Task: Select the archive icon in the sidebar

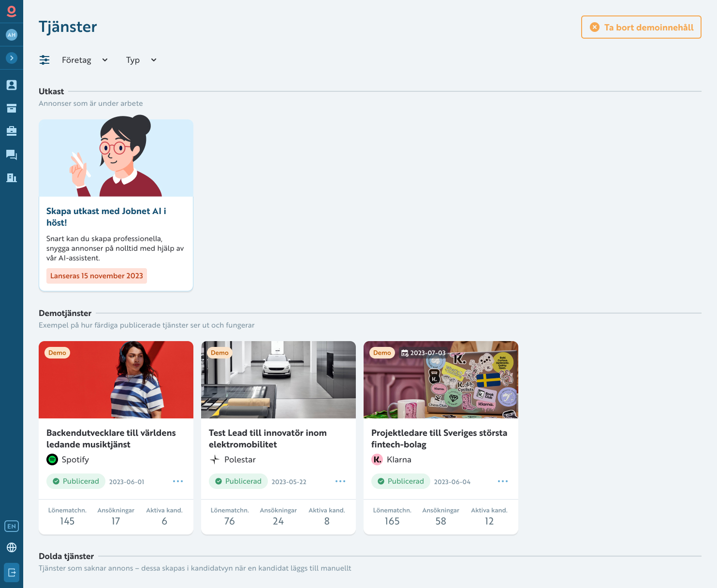Action: point(11,108)
